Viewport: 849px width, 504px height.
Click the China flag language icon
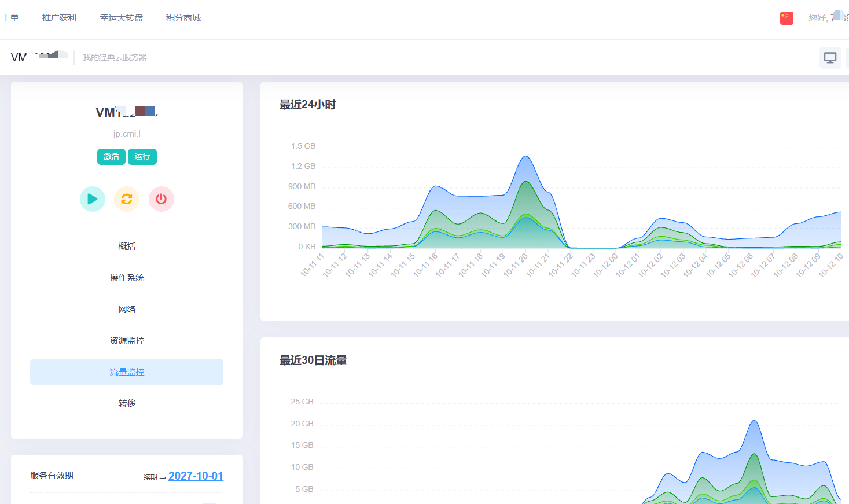(786, 18)
